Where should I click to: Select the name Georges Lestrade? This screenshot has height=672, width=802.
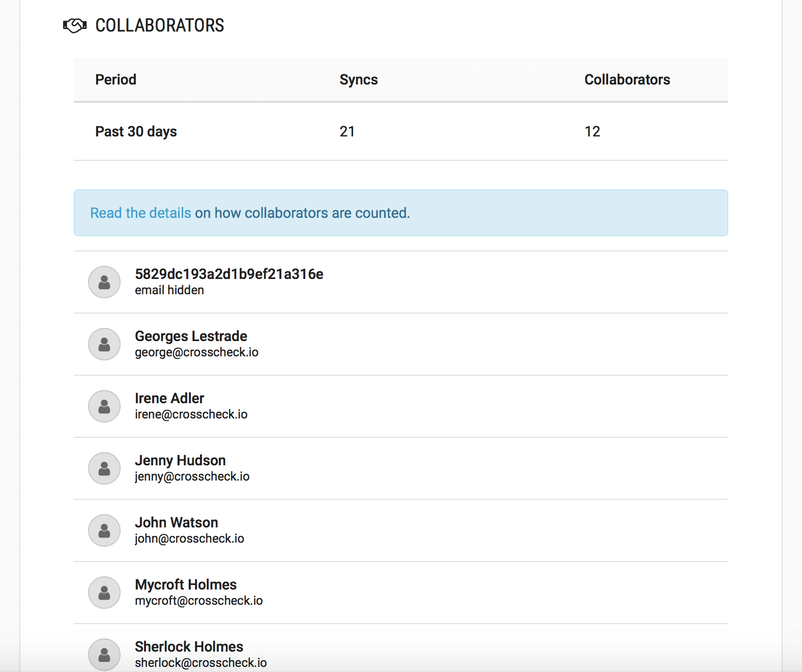191,336
